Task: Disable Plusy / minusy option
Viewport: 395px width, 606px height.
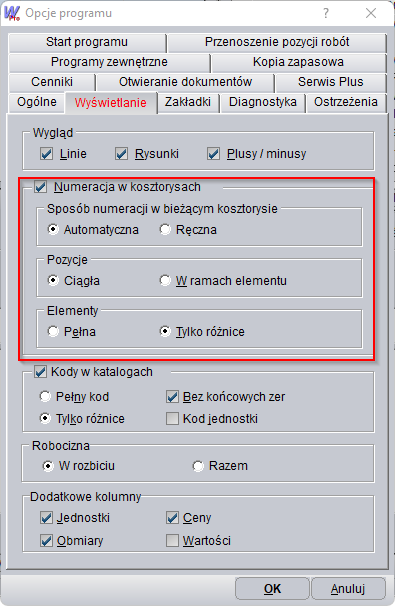Action: (213, 154)
